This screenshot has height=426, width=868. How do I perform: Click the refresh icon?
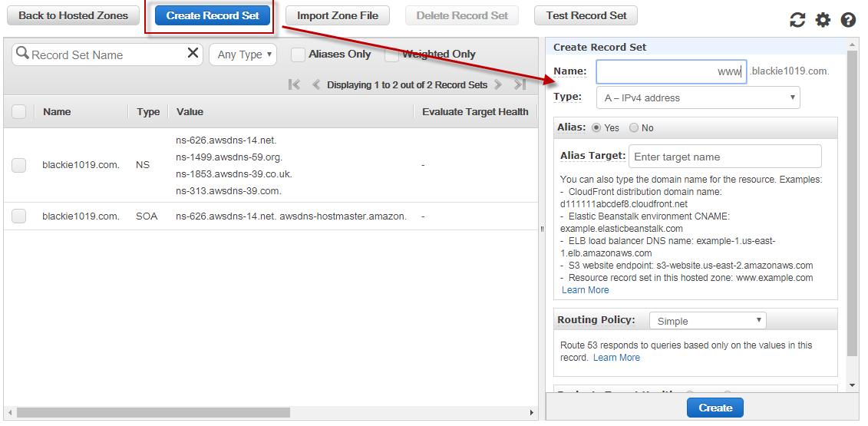point(797,20)
